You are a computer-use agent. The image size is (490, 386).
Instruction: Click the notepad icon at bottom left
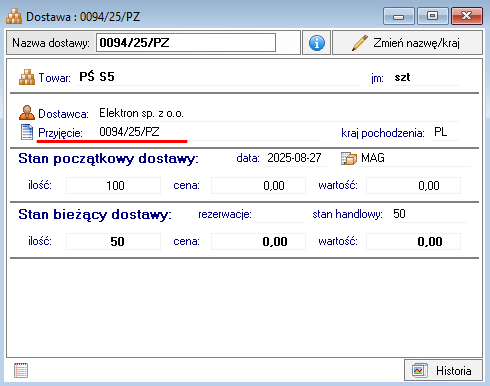pos(21,370)
